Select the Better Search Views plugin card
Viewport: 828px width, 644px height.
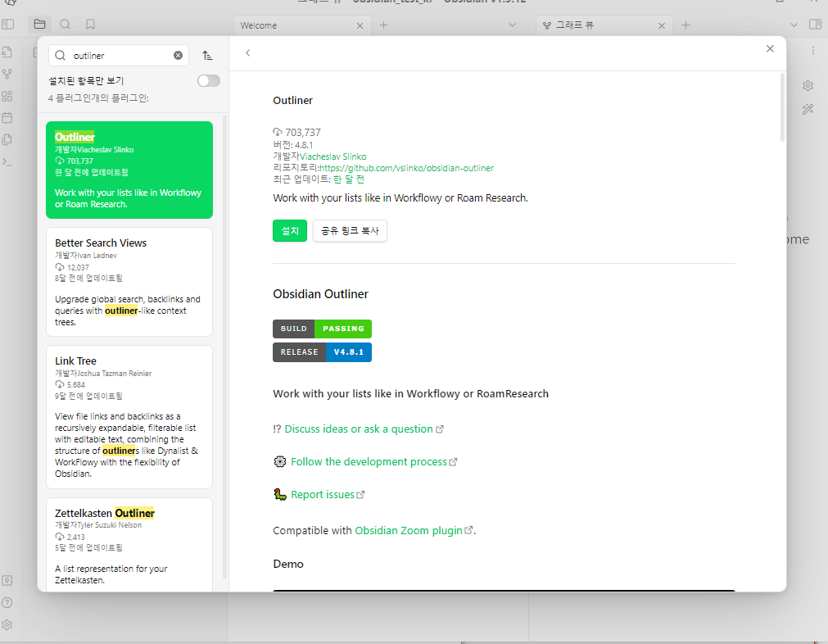[129, 282]
